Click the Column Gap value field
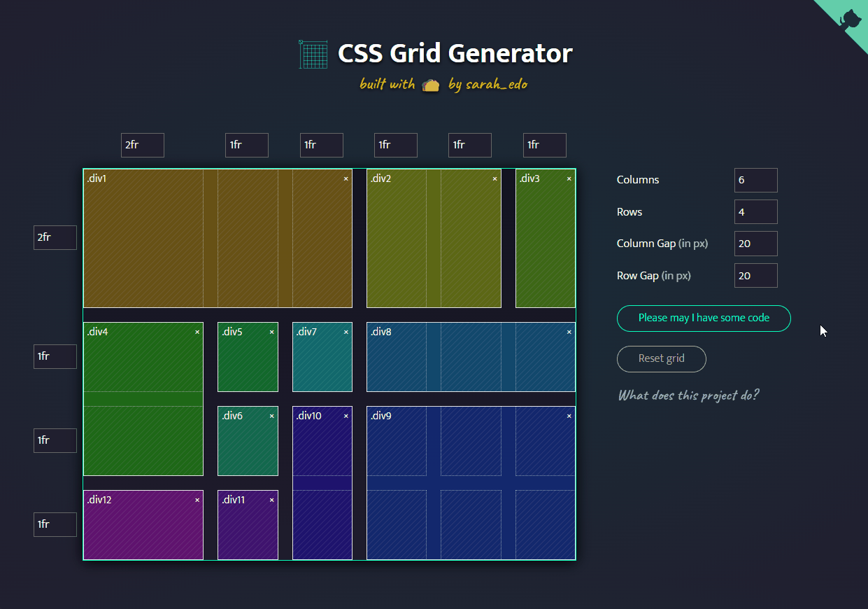The height and width of the screenshot is (609, 868). tap(755, 244)
